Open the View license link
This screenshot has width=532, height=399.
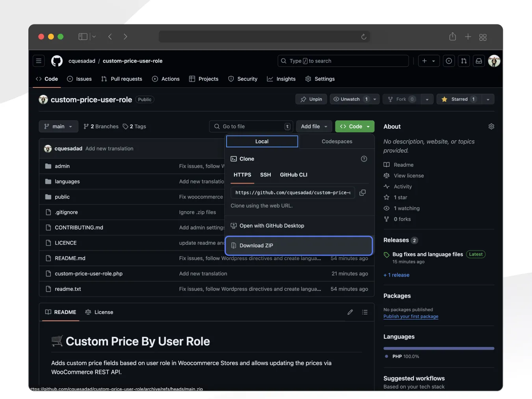point(409,176)
